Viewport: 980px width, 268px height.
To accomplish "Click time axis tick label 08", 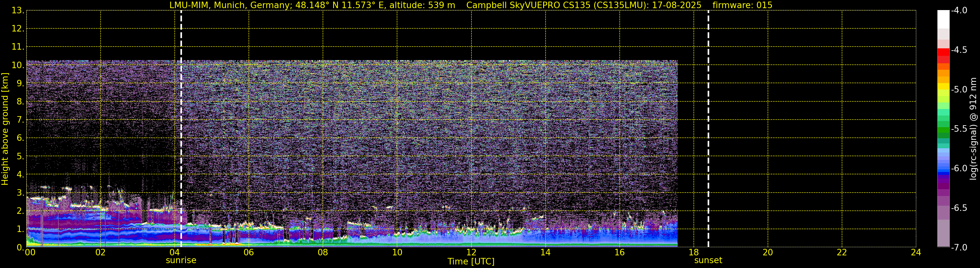I will coord(323,253).
